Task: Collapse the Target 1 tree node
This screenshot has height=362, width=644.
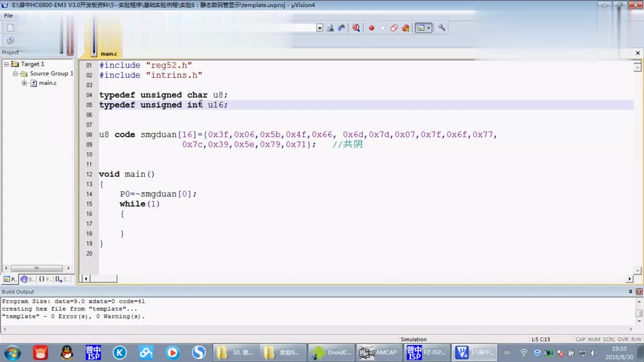Action: [7, 64]
